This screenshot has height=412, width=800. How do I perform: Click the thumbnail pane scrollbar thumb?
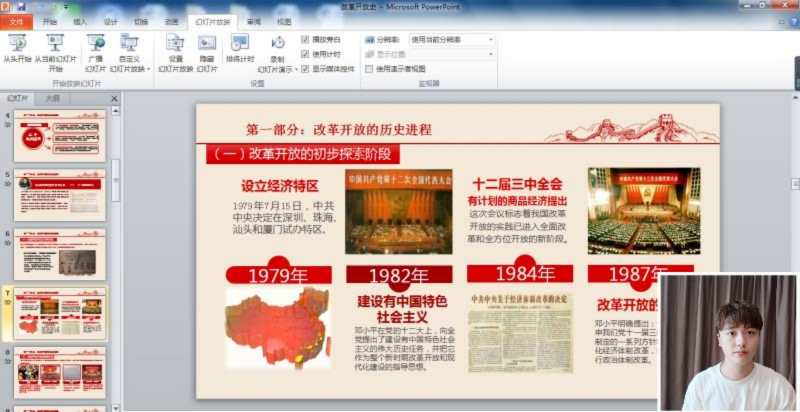click(116, 180)
